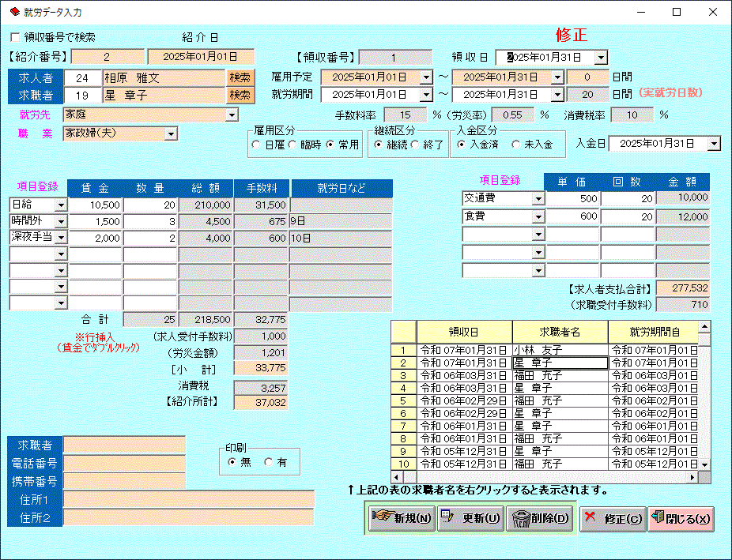Viewport: 732px width, 560px height.
Task: Click the 住所1 address field
Action: tap(189, 499)
